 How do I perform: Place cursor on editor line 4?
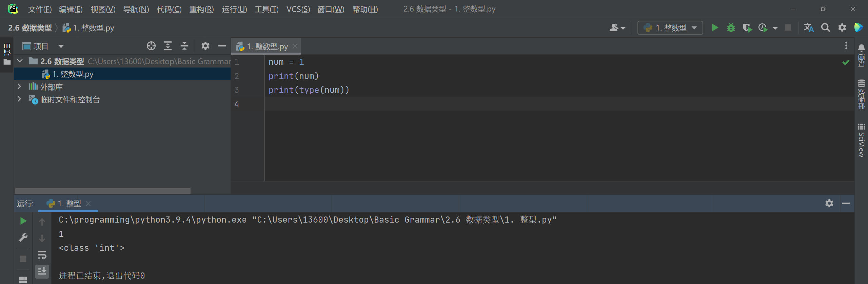pyautogui.click(x=559, y=104)
